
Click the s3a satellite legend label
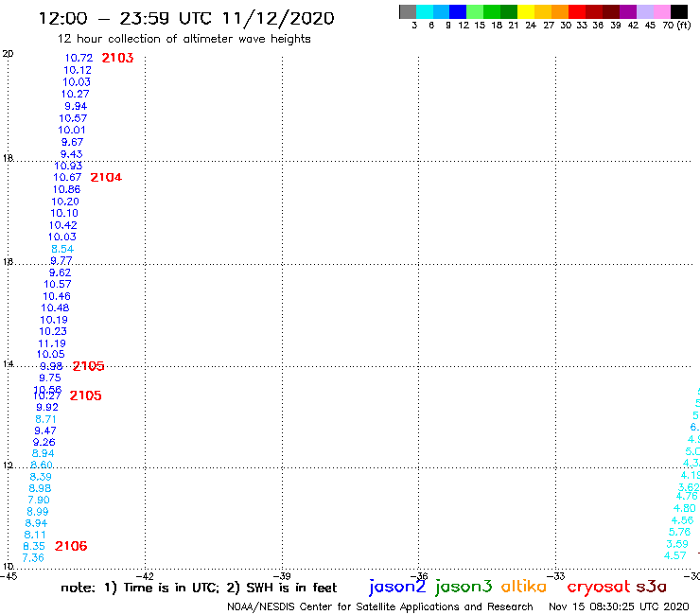click(x=651, y=587)
